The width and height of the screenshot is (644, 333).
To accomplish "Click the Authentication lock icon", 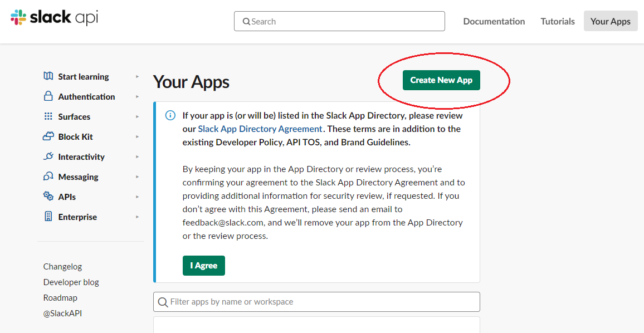I will coord(48,96).
